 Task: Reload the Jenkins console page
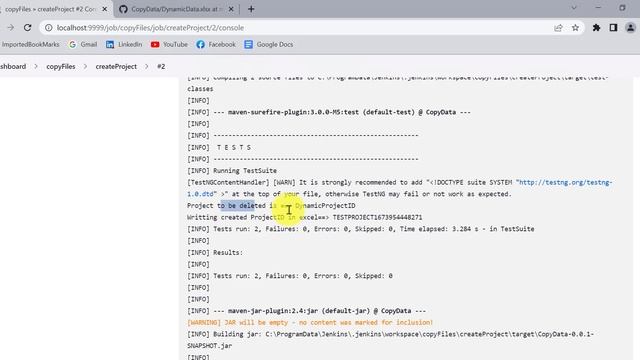27,28
